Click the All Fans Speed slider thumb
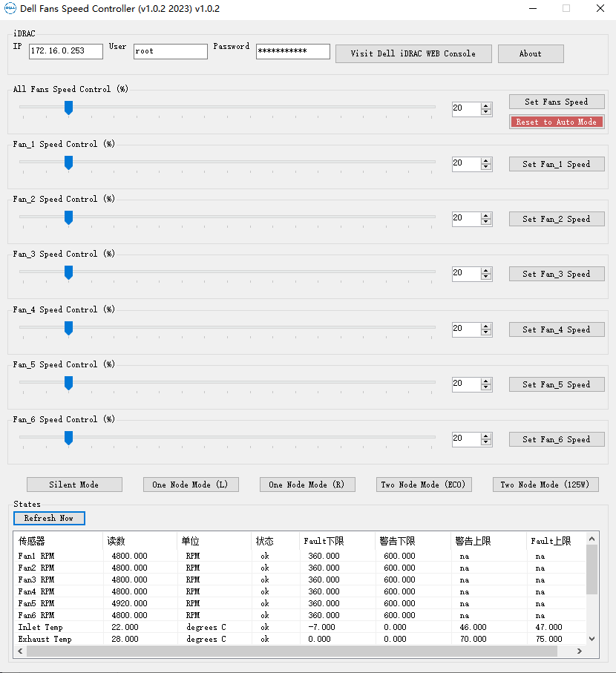Image resolution: width=616 pixels, height=673 pixels. (68, 108)
